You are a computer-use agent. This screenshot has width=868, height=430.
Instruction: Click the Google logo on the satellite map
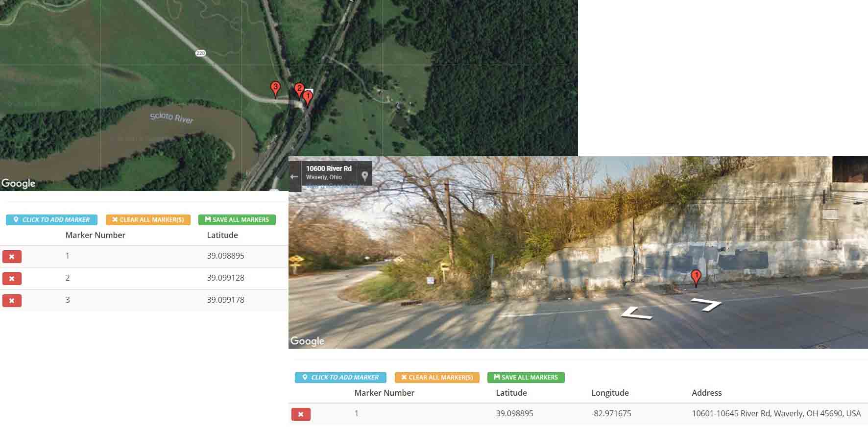tap(19, 183)
